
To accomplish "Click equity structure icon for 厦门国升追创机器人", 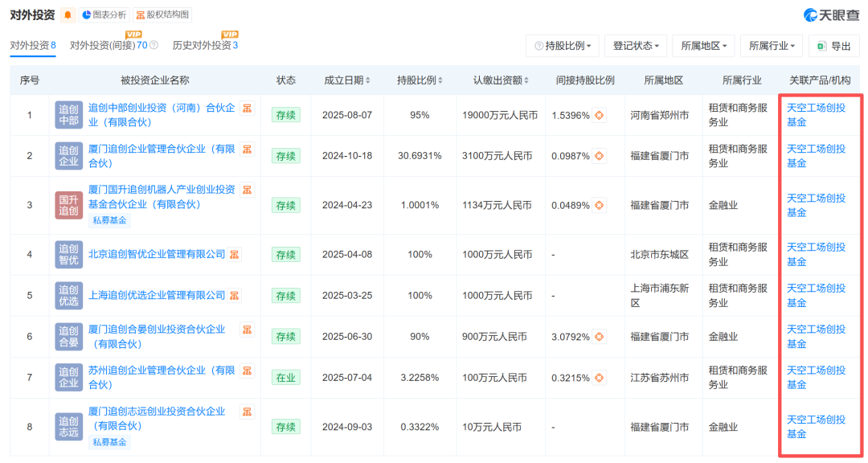I will pos(248,191).
